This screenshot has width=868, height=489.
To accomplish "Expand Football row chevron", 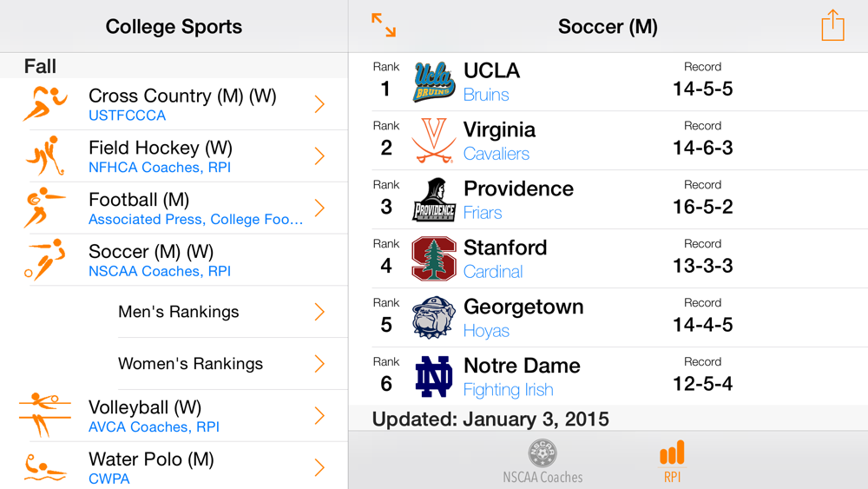I will (319, 208).
